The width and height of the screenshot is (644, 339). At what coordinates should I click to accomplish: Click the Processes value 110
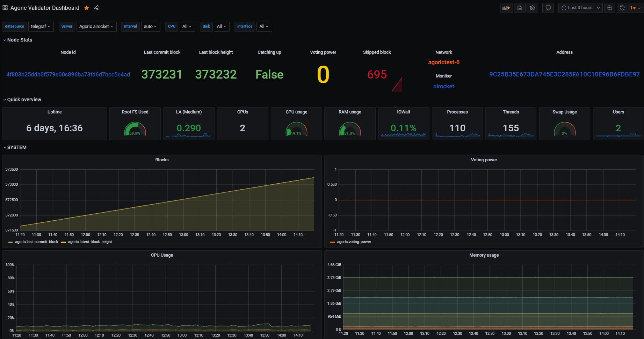click(x=457, y=128)
